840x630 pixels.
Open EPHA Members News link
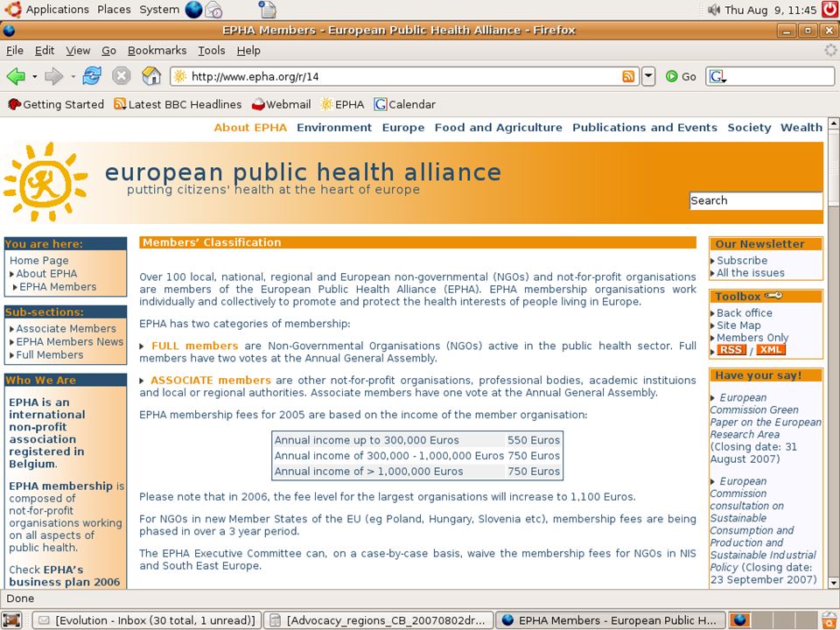pos(70,342)
